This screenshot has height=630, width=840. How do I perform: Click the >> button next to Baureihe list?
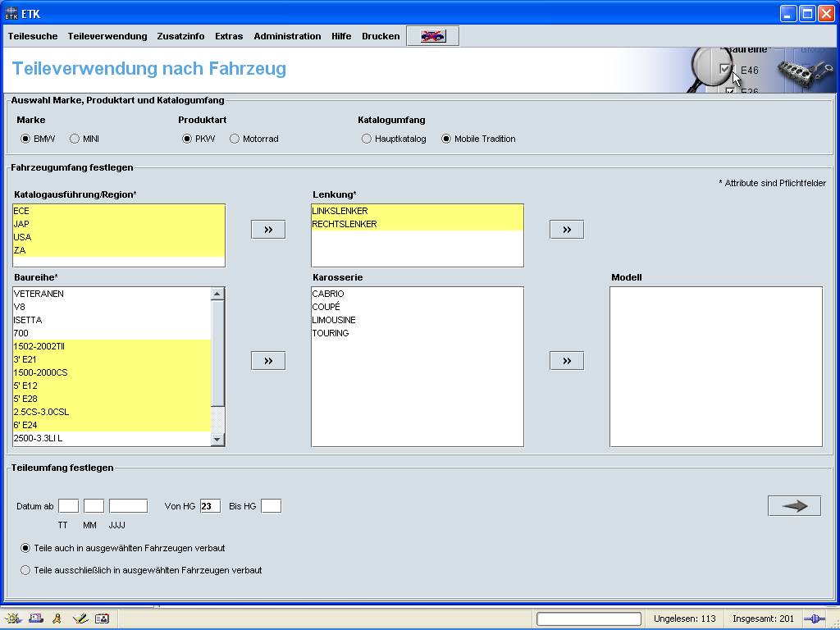(268, 361)
